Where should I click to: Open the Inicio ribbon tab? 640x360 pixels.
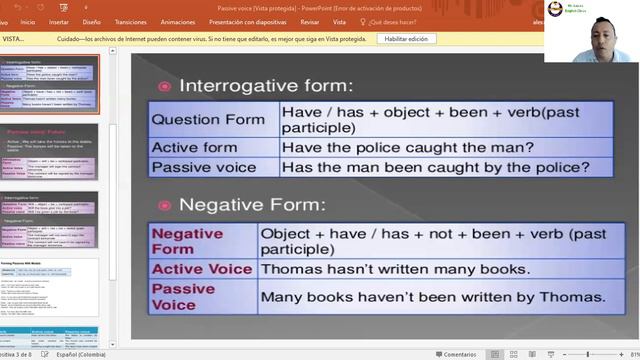[x=28, y=22]
